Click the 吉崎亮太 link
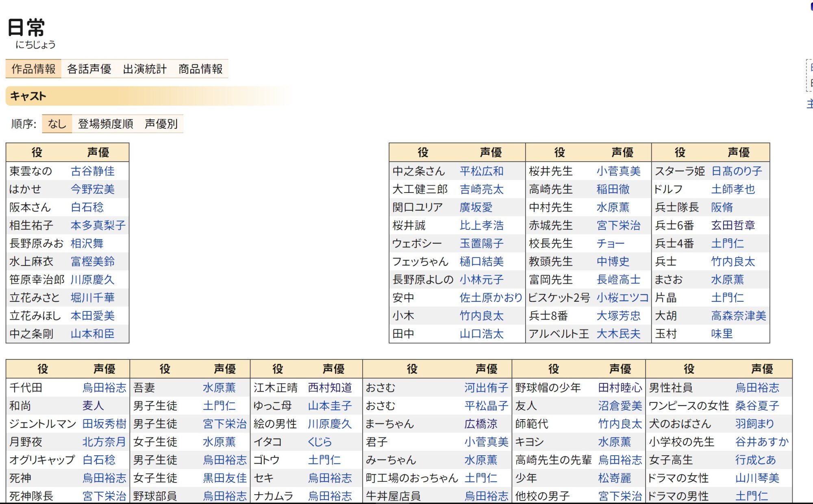This screenshot has width=813, height=504. pos(482,189)
